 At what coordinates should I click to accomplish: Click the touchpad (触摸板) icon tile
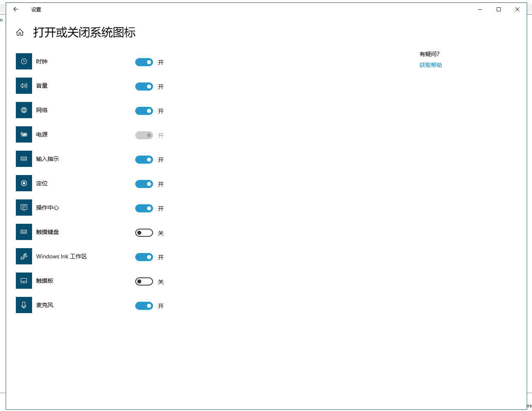(24, 281)
